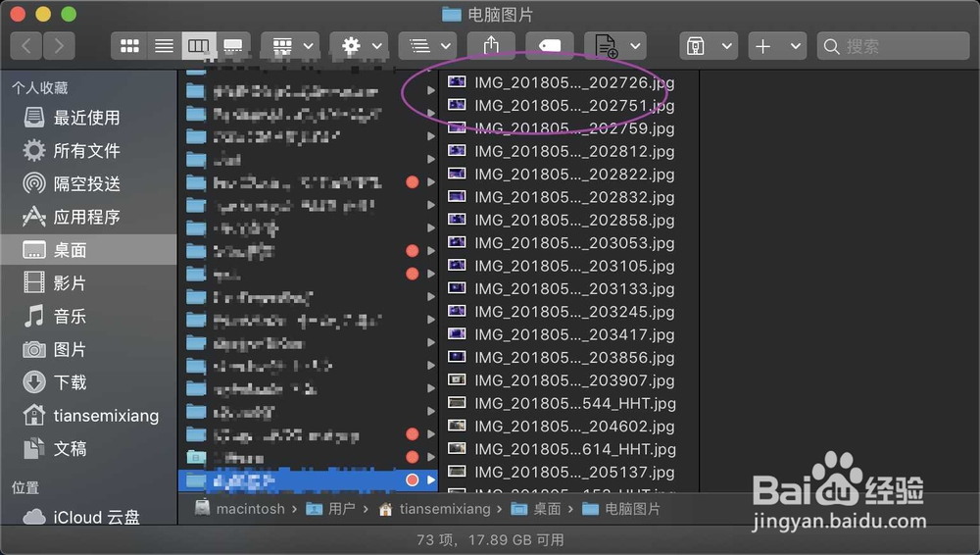Image resolution: width=980 pixels, height=555 pixels.
Task: Select file IMG_201805...614_HHT.jpg
Action: click(568, 449)
